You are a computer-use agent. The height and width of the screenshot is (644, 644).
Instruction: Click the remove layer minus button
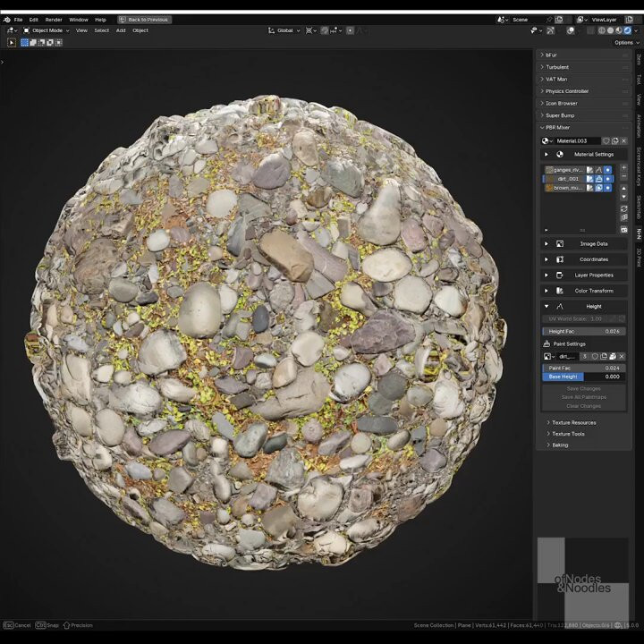623,177
